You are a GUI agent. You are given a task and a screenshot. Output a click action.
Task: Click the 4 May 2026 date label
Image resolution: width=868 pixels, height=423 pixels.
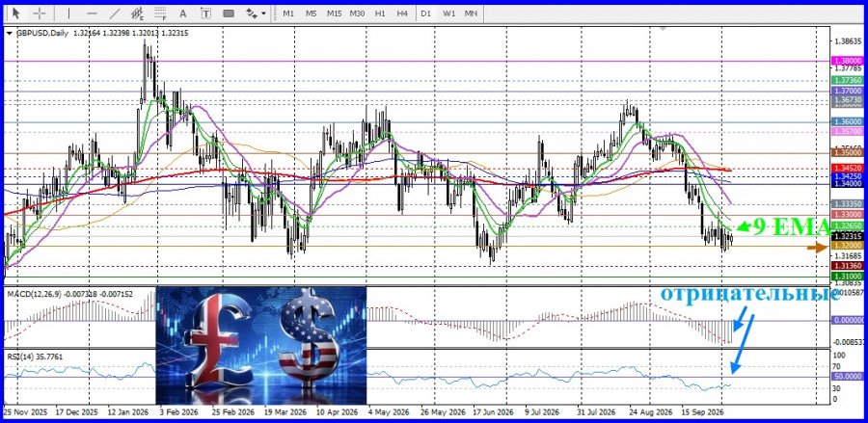tap(388, 412)
